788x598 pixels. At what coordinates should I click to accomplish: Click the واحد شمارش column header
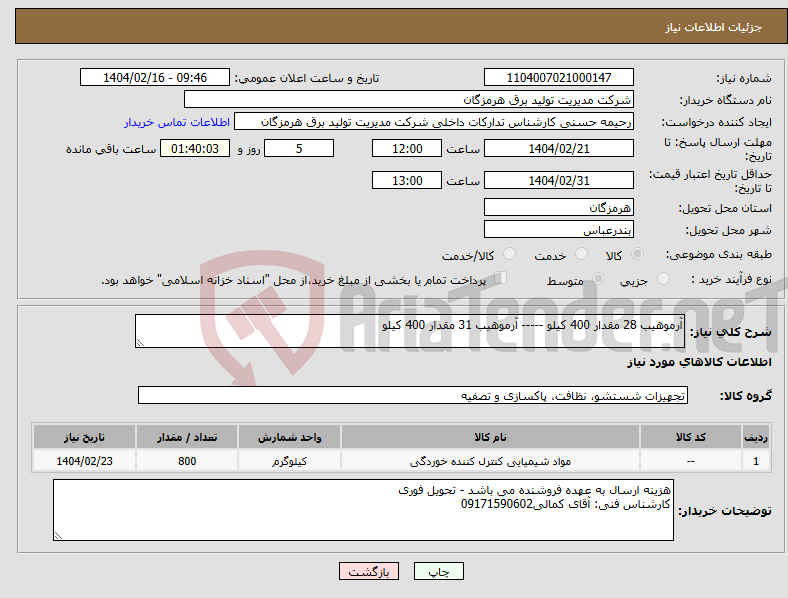pyautogui.click(x=289, y=437)
